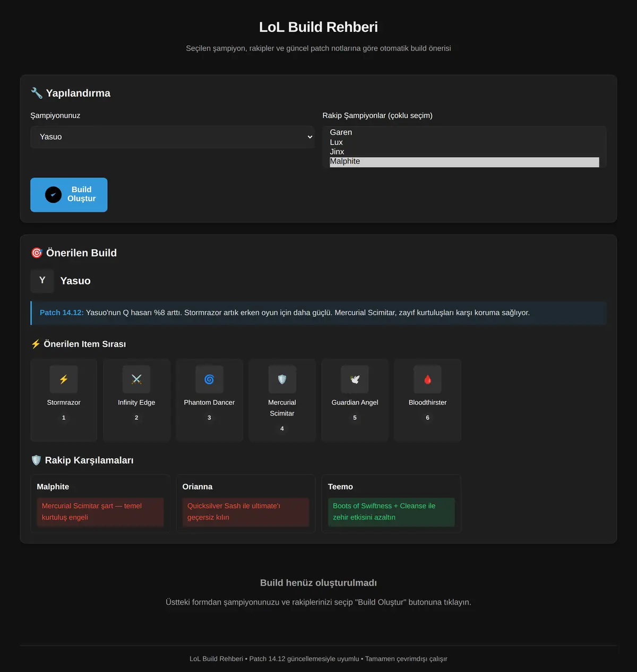Open the Şampiyonunuz dropdown showing Yasuo
Screen dimensions: 637x672
[173, 137]
